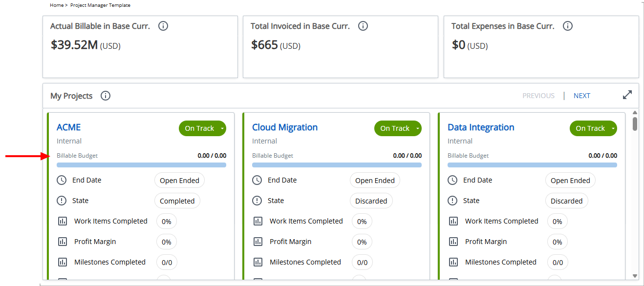The width and height of the screenshot is (644, 286).
Task: Click the clock icon beside ACME End Date
Action: point(62,180)
